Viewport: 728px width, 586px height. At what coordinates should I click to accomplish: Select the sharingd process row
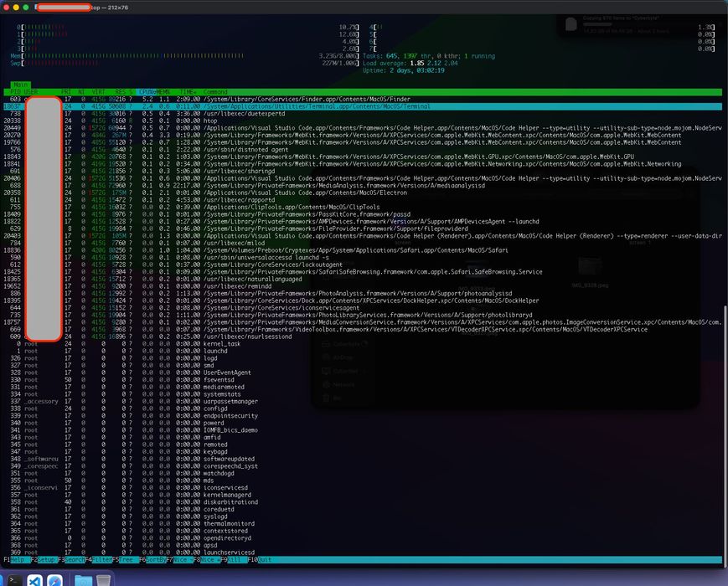(363, 172)
